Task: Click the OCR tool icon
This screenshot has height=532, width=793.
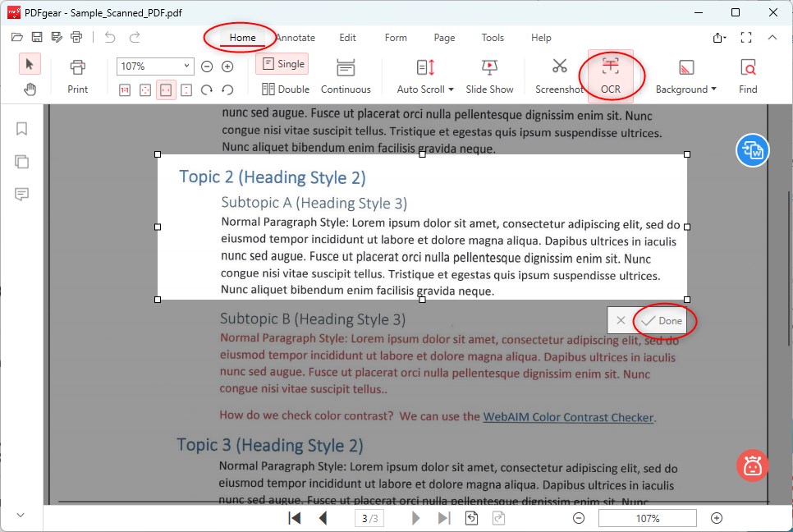Action: (610, 68)
